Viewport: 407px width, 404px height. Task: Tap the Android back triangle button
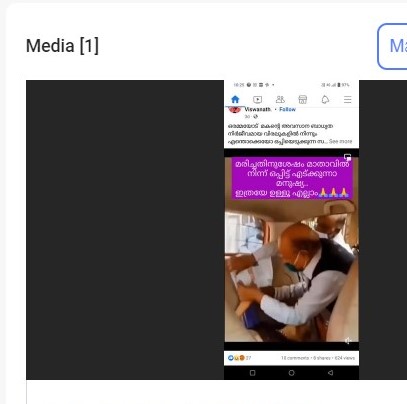click(330, 373)
